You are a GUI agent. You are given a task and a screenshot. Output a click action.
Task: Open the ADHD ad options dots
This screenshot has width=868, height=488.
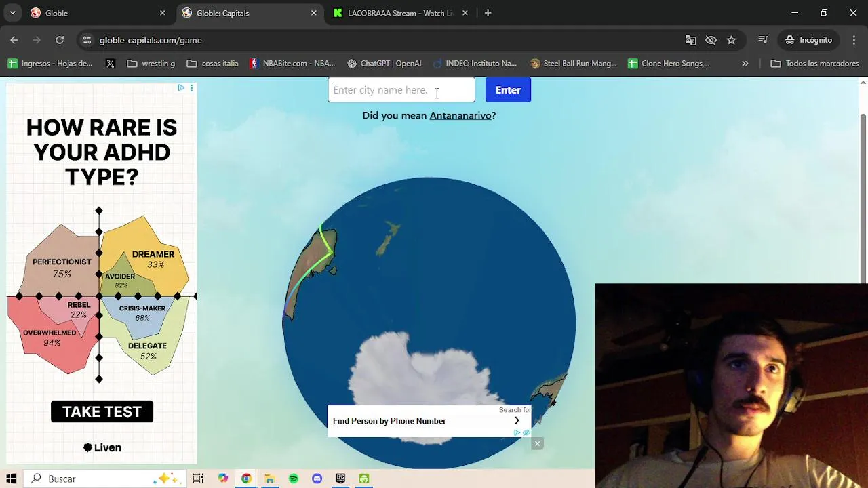(x=192, y=88)
